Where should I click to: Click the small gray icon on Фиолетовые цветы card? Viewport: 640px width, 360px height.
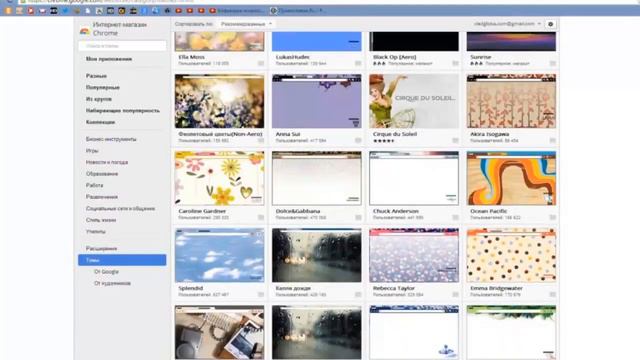pos(260,140)
